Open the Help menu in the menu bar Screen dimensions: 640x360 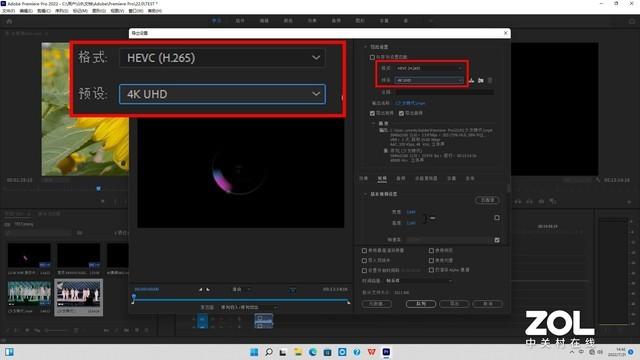pos(155,11)
